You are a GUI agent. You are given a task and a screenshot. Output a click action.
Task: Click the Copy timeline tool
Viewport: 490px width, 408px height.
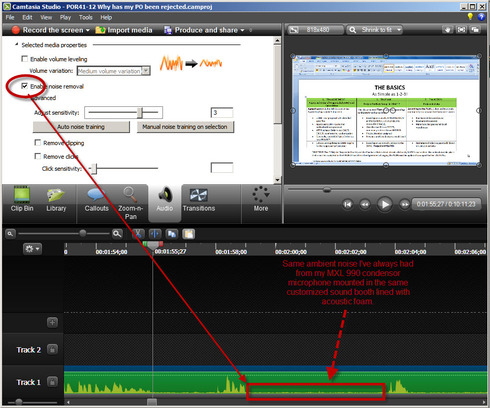click(172, 234)
